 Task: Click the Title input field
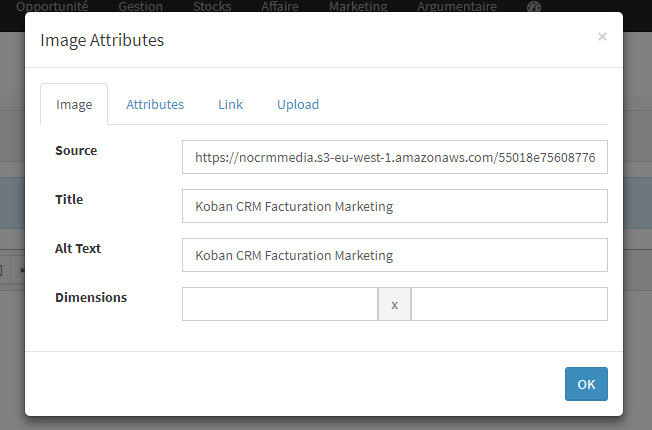coord(395,206)
